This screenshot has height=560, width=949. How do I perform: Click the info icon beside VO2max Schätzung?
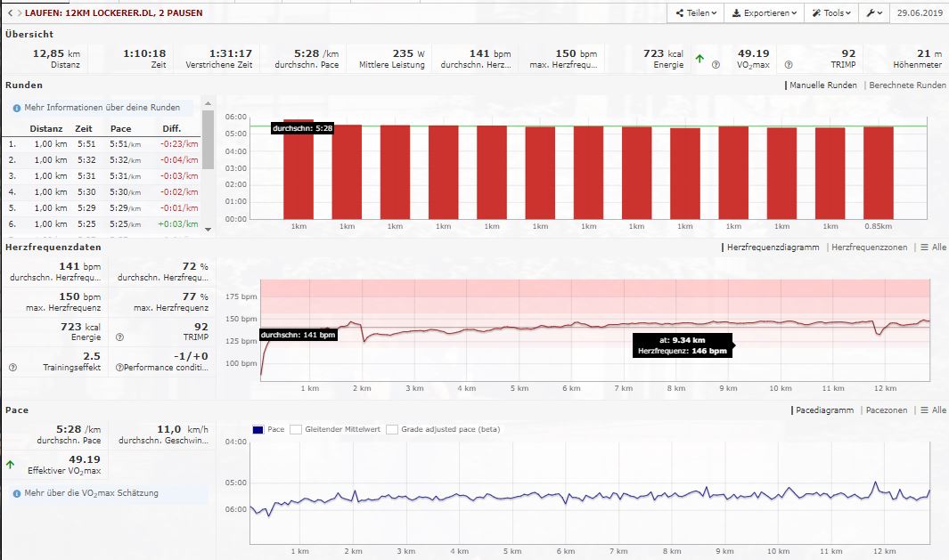click(x=16, y=492)
